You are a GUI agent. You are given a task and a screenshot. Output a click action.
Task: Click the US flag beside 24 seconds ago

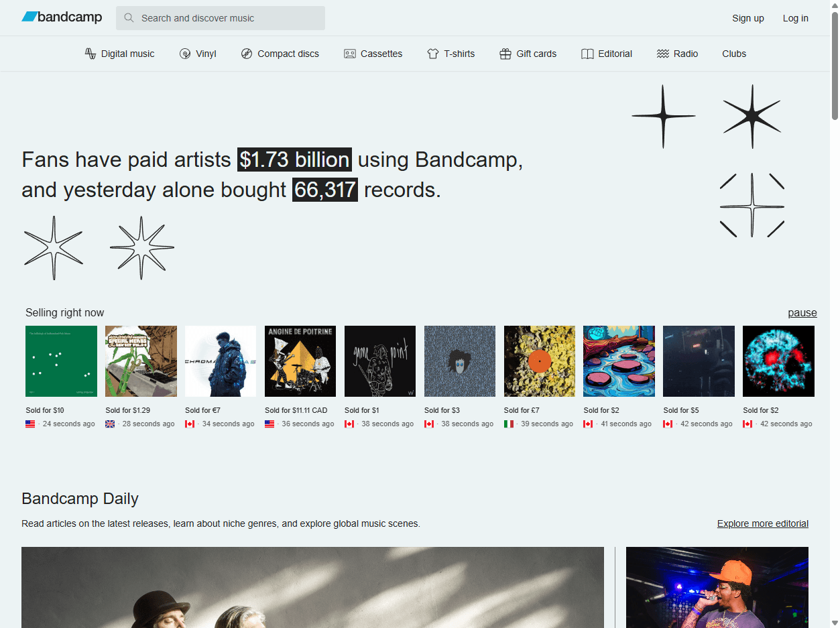pos(30,424)
